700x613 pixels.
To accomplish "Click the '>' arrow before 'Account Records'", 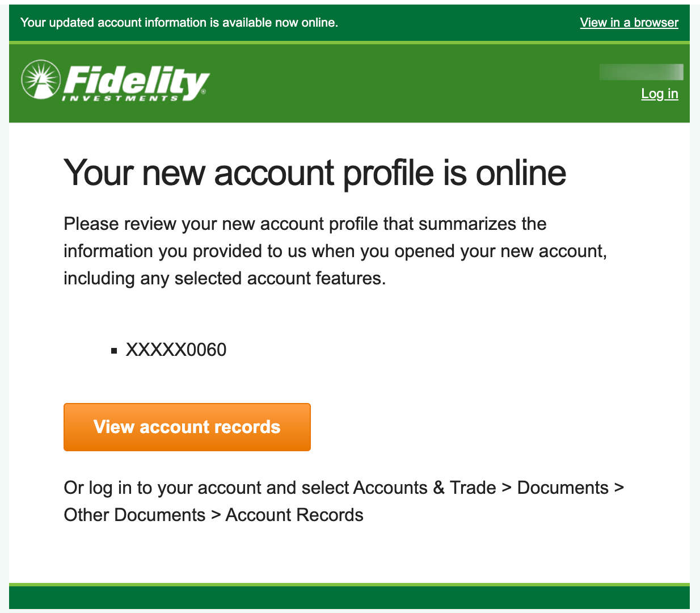I will point(216,515).
